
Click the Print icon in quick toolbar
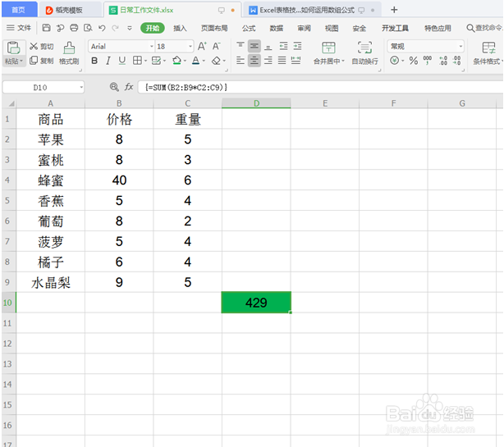point(74,28)
